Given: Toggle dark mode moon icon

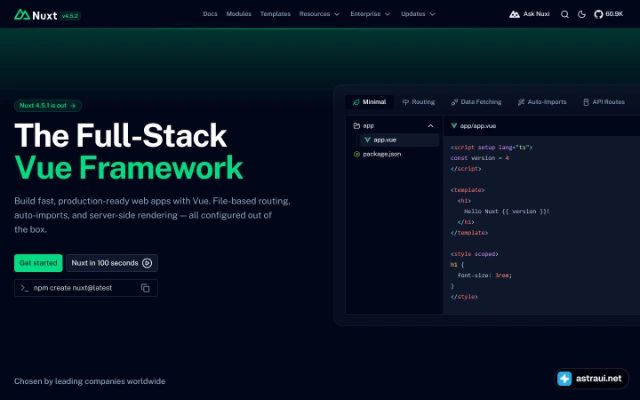Looking at the screenshot, I should [582, 15].
